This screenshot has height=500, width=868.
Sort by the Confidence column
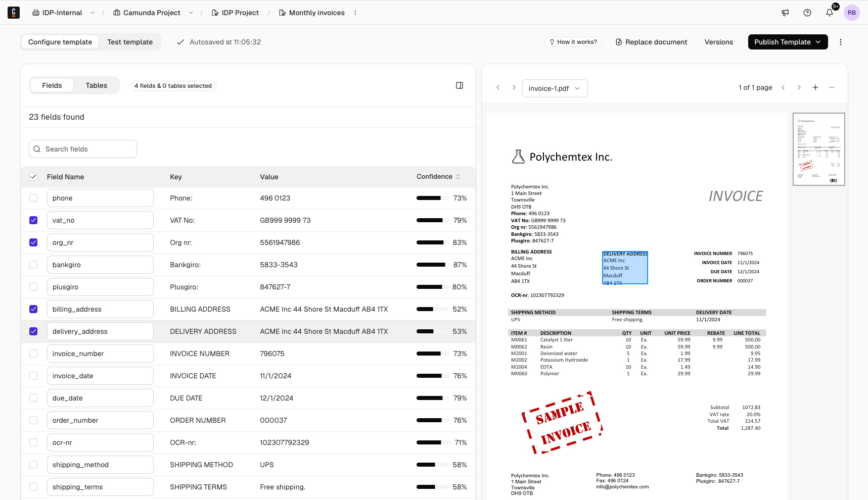438,177
